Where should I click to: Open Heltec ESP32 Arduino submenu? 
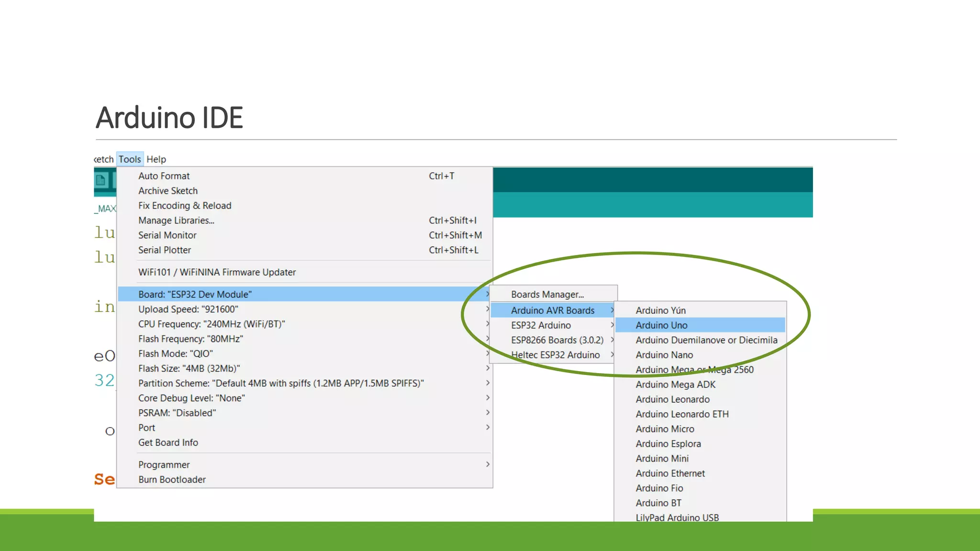click(553, 355)
